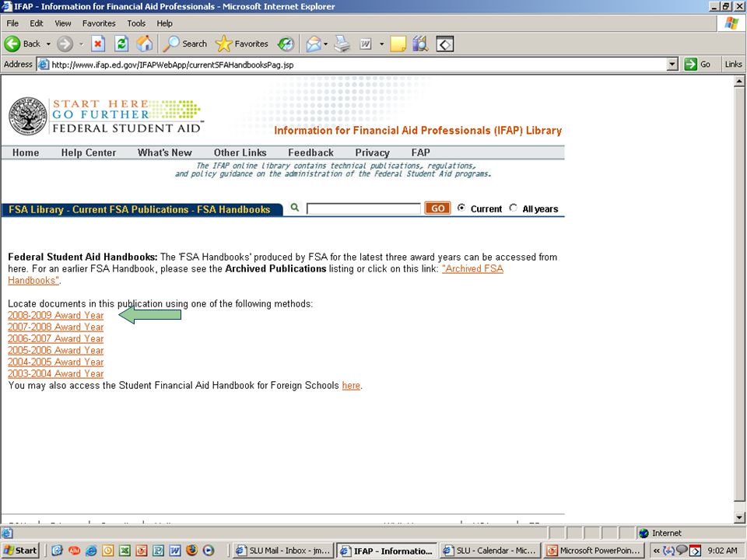747x560 pixels.
Task: Launch Internet Explorer from quick launch
Action: coord(91,551)
